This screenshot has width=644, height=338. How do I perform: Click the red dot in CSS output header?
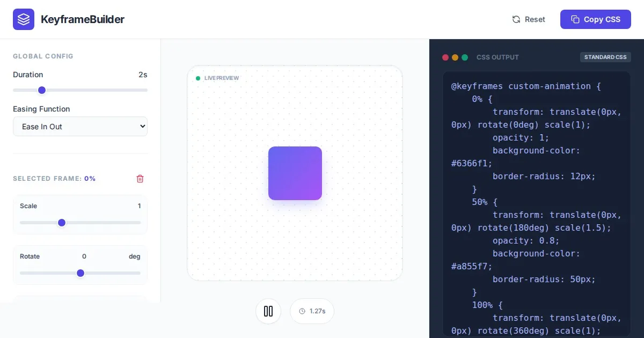click(x=445, y=57)
